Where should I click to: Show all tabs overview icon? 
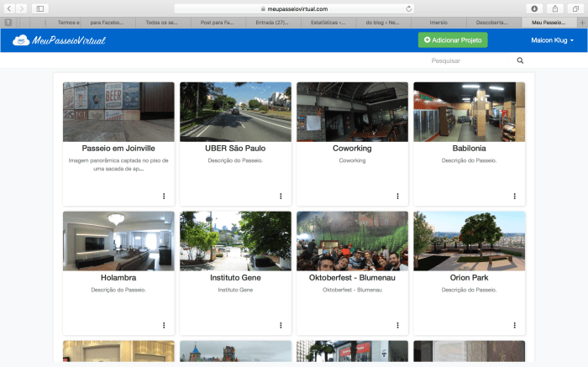coord(575,8)
